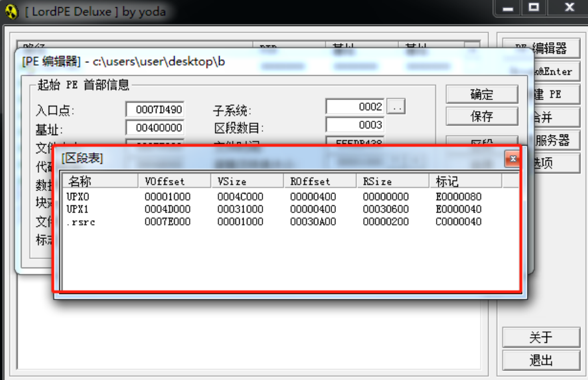Screen dimensions: 588x380
Task: Sort by the RSize column header
Action: tap(392, 181)
